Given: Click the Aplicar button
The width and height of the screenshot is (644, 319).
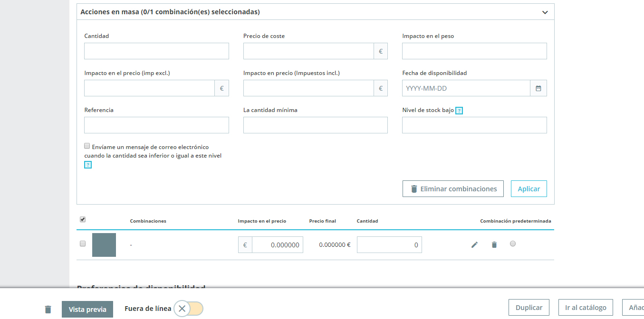Looking at the screenshot, I should click(x=529, y=188).
